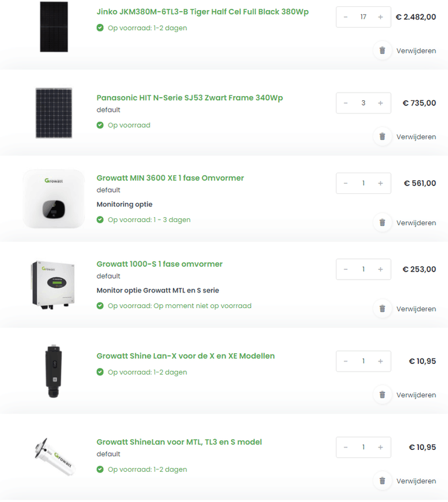The image size is (448, 502).
Task: Decrease Growatt Shine Lan-X quantity
Action: click(346, 361)
